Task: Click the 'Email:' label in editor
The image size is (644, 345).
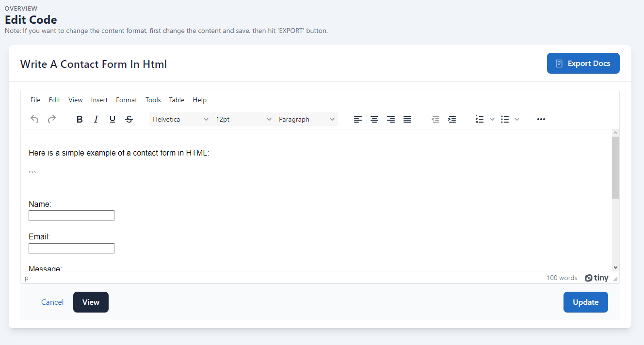Action: [x=39, y=237]
